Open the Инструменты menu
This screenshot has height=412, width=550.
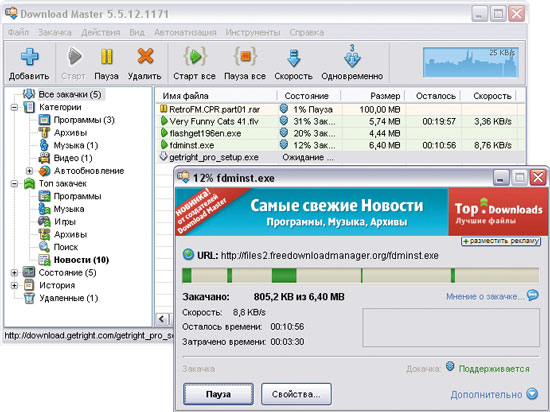(253, 32)
